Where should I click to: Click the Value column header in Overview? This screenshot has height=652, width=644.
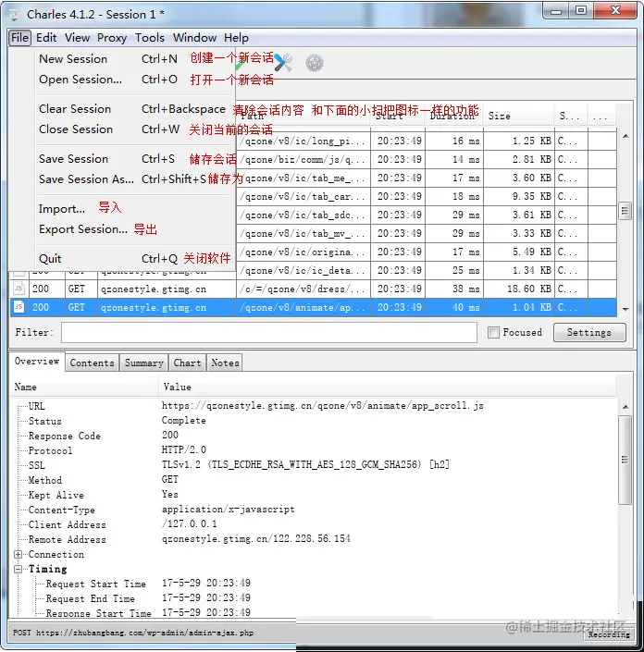[x=387, y=388]
